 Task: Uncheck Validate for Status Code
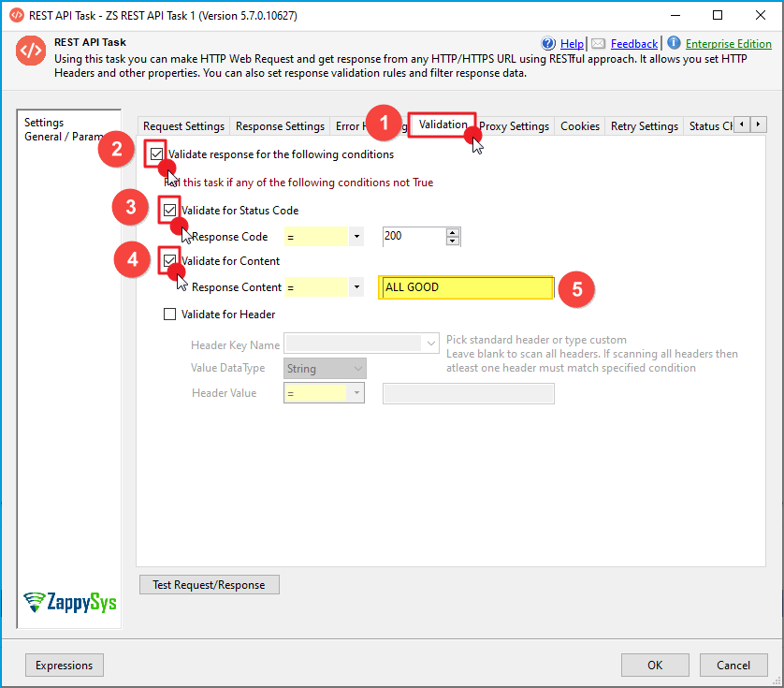(x=169, y=211)
